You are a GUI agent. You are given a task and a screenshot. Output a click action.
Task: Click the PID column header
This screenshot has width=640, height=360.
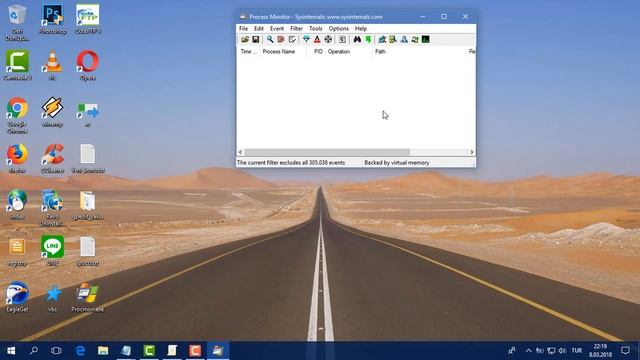[x=317, y=51]
